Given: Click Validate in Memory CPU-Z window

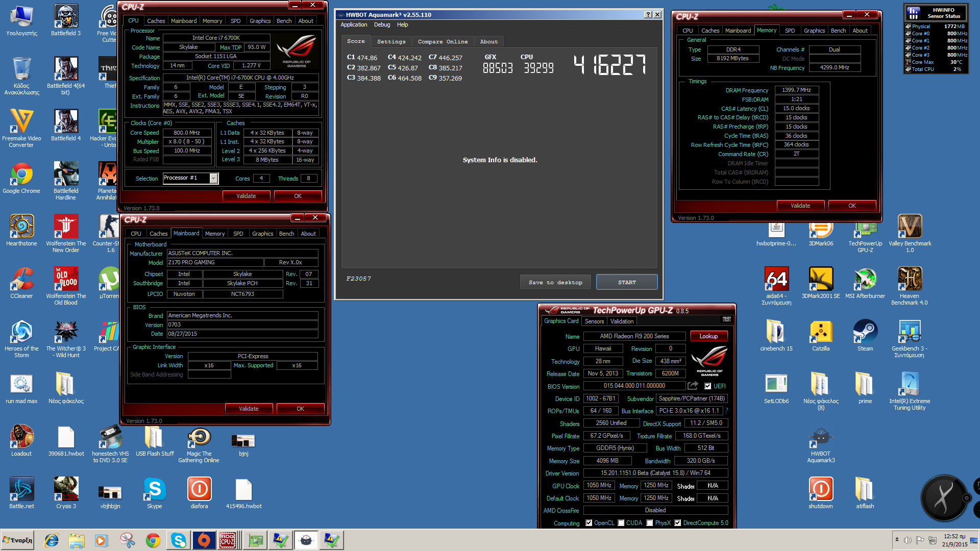Looking at the screenshot, I should click(800, 206).
